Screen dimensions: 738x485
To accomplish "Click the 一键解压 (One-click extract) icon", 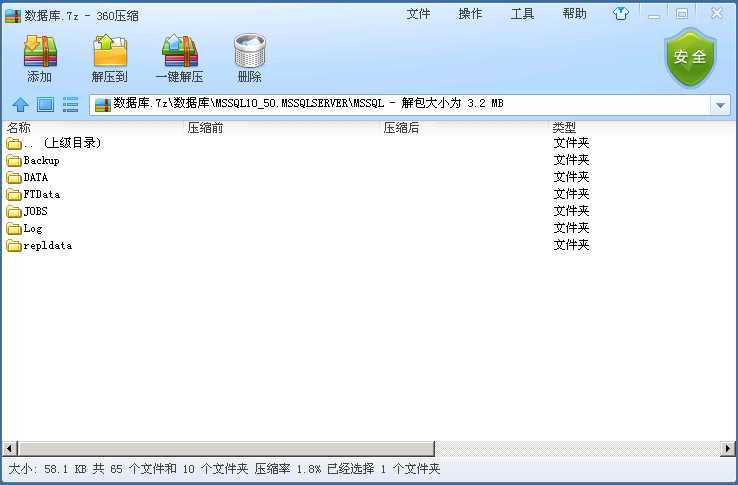I will click(180, 51).
